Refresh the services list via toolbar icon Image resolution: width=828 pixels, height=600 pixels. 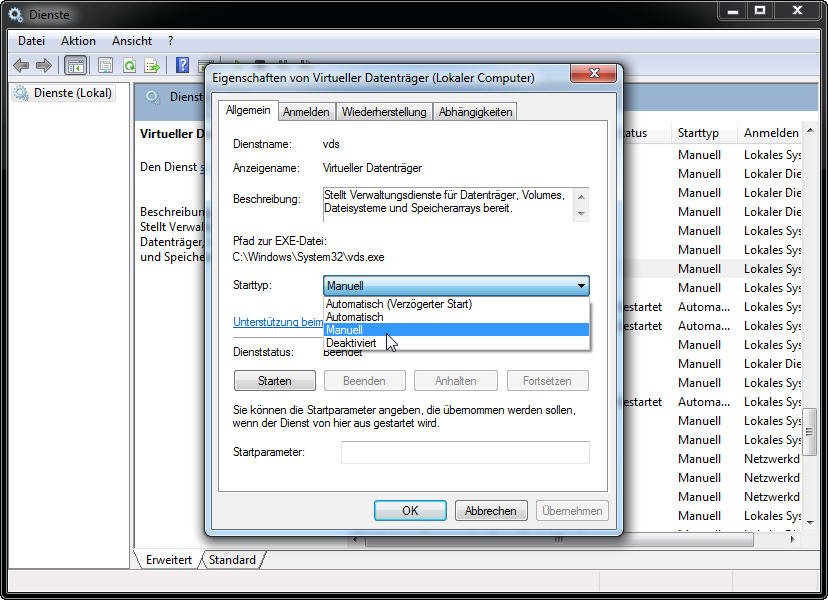129,65
